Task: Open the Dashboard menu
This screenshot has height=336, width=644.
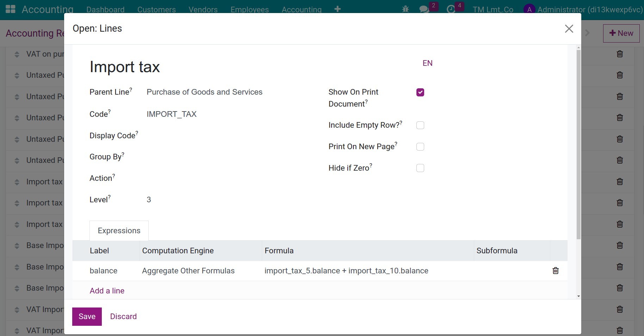Action: [105, 9]
